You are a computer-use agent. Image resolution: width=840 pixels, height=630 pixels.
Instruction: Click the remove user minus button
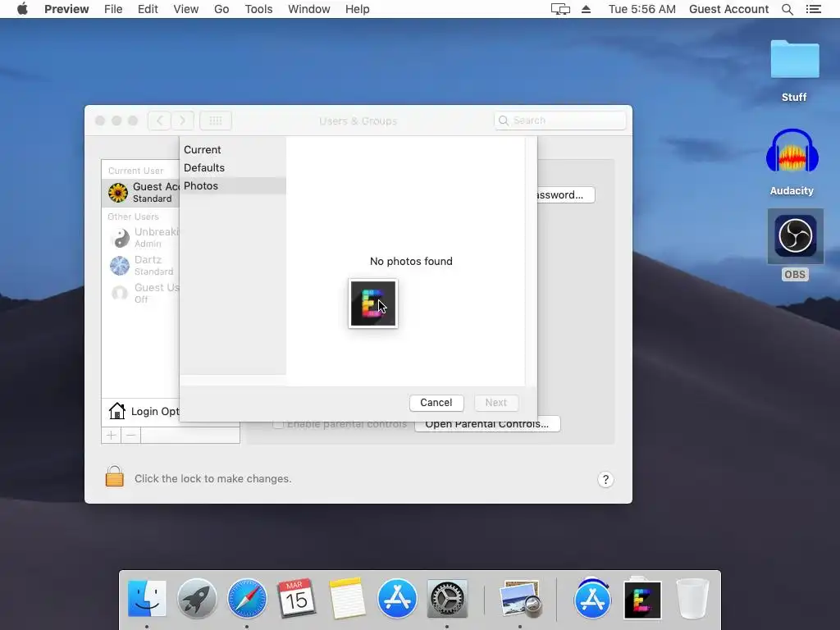pos(130,435)
